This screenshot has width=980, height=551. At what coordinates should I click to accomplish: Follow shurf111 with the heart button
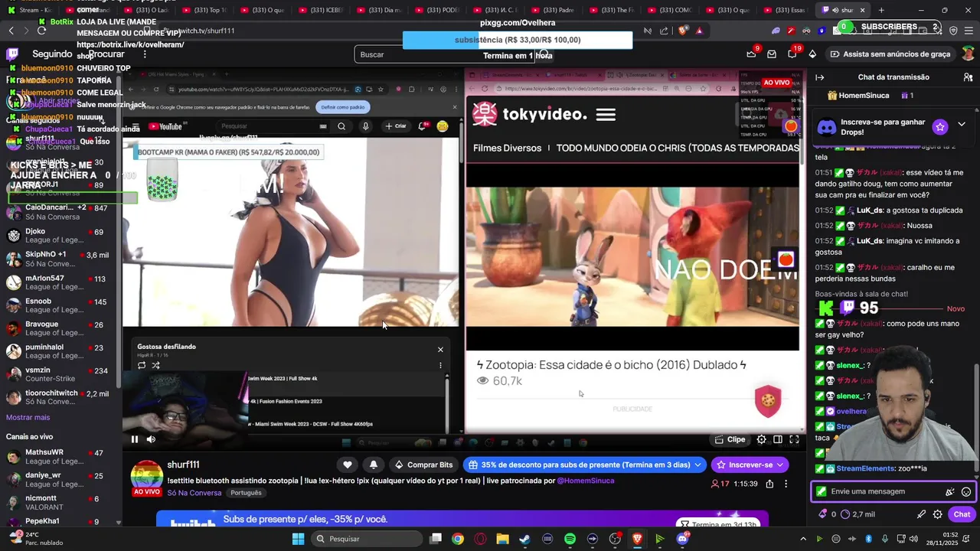(347, 465)
